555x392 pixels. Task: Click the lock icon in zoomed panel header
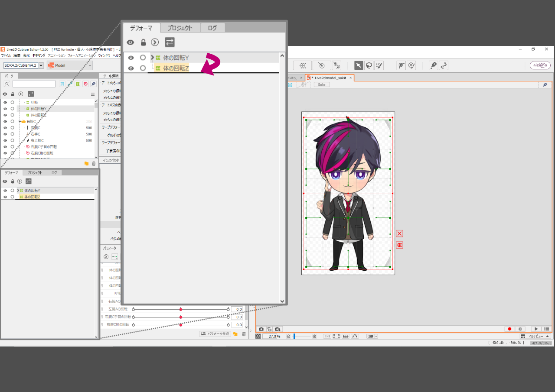point(143,42)
